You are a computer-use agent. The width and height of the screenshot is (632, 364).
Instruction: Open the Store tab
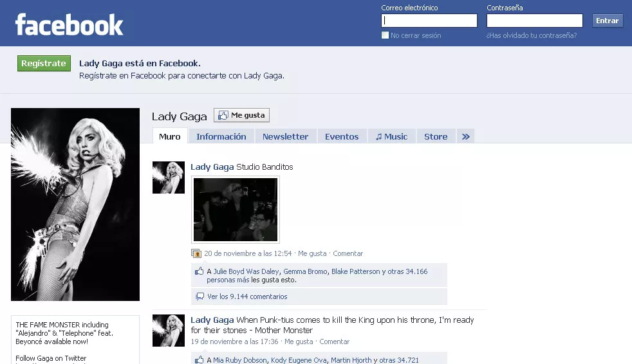(436, 136)
